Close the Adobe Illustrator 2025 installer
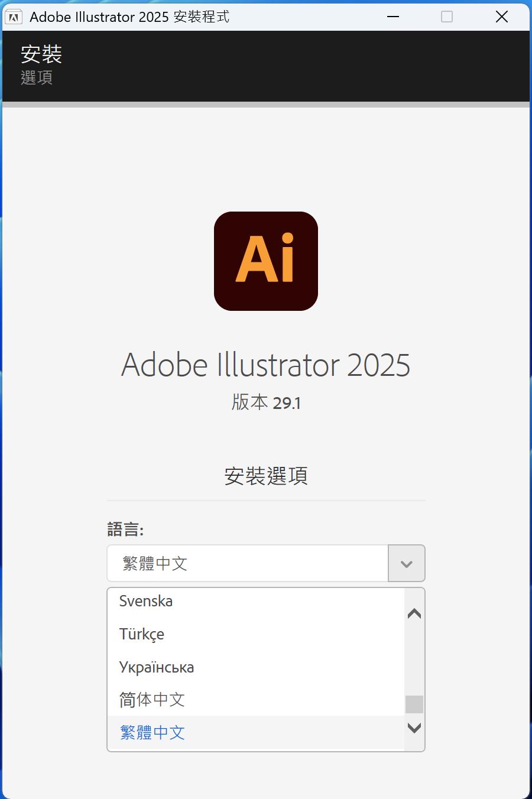 pyautogui.click(x=501, y=17)
